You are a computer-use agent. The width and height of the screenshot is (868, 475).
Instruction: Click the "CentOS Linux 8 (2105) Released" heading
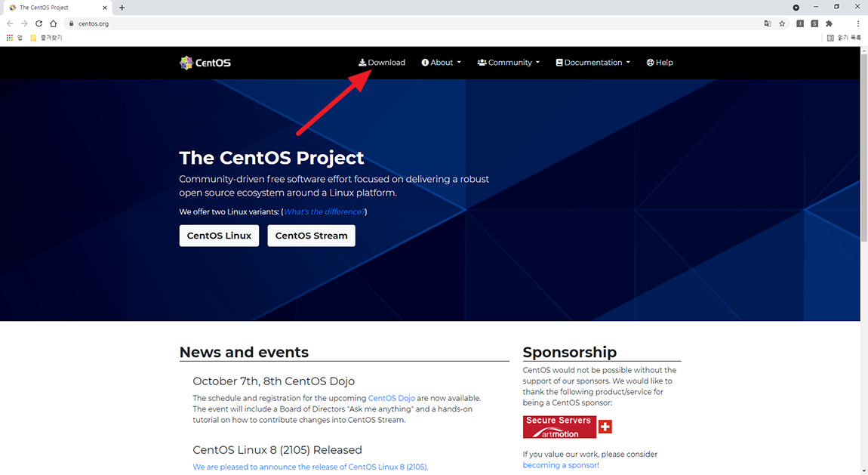click(x=277, y=450)
